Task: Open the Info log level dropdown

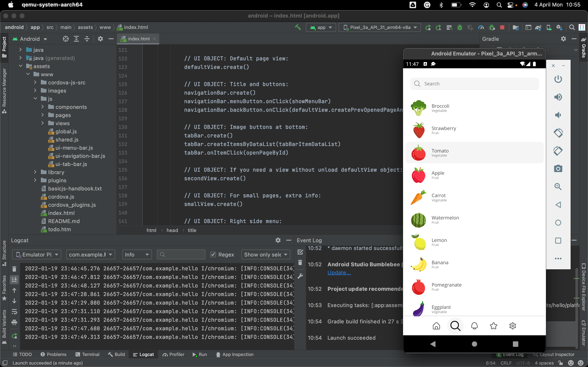Action: click(137, 254)
